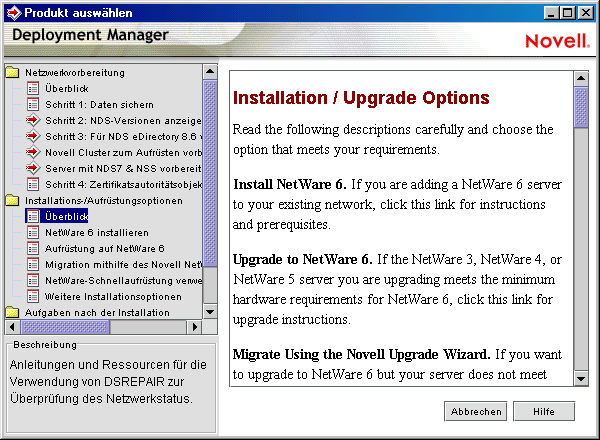This screenshot has width=600, height=440.
Task: Click content pane scrollbar down arrow
Action: pos(581,379)
